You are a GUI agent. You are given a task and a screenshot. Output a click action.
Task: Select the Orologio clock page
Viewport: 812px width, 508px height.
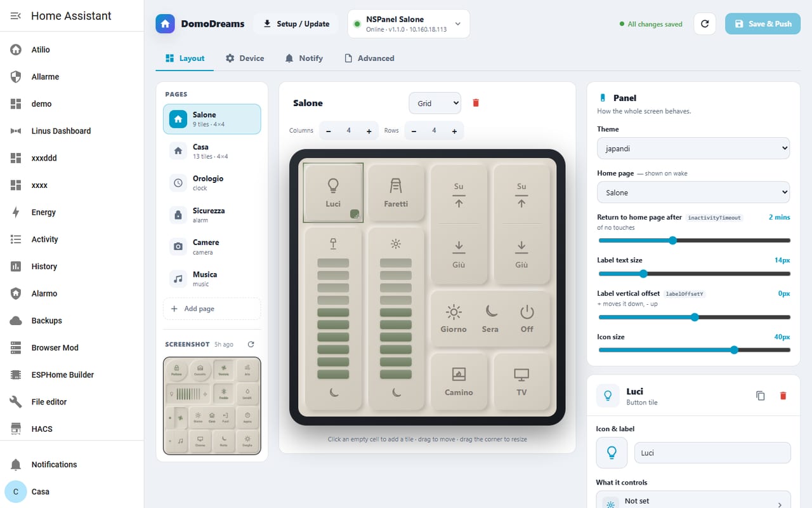[212, 183]
